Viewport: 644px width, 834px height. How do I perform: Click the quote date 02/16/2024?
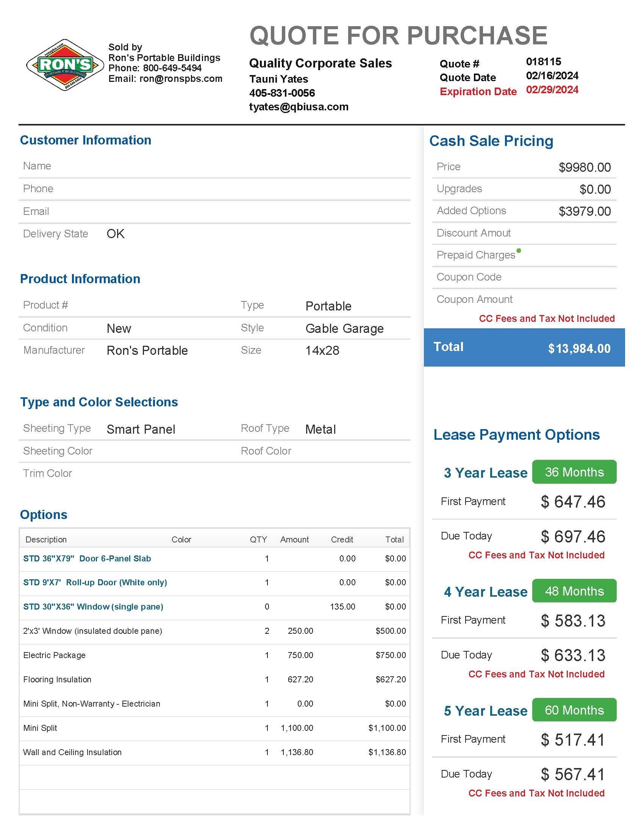(x=552, y=75)
